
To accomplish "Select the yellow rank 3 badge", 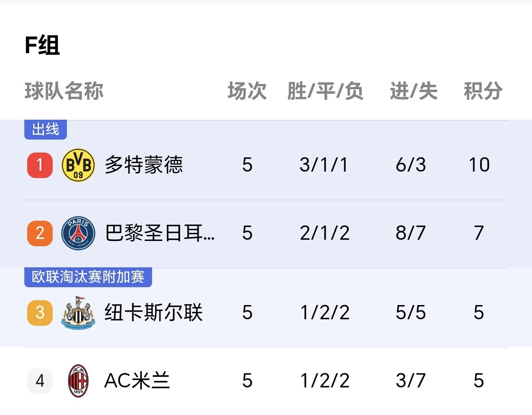I will [x=39, y=313].
